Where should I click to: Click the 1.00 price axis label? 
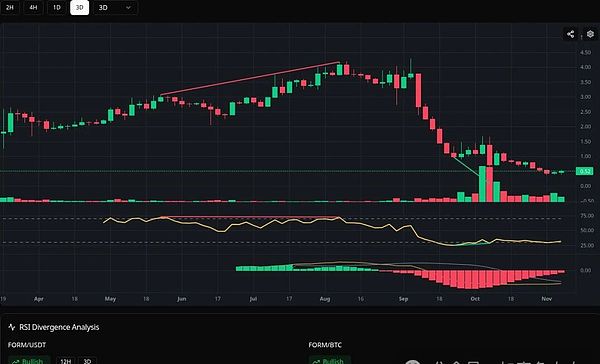585,156
